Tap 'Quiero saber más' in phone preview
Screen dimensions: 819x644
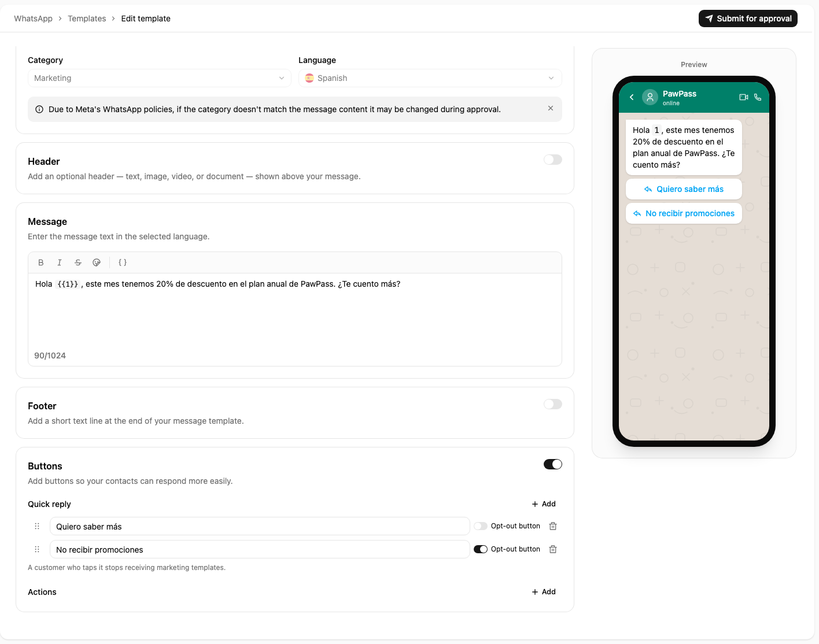pyautogui.click(x=684, y=189)
